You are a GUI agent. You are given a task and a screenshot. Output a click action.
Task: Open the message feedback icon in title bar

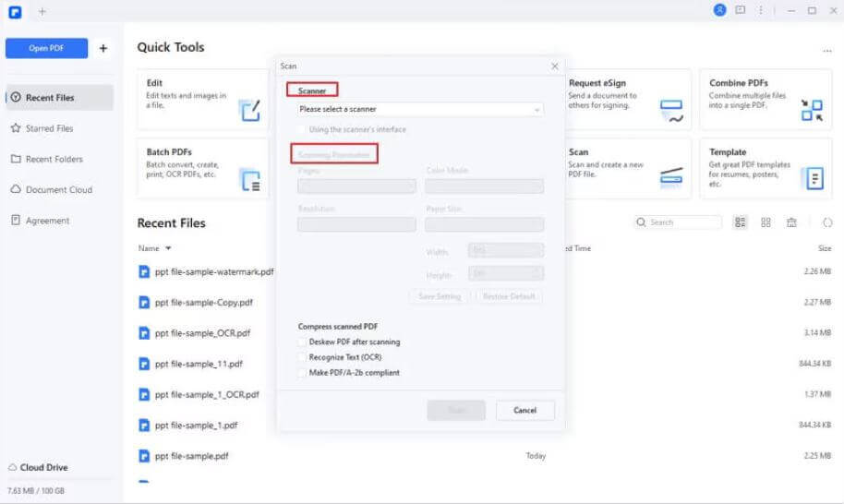click(x=740, y=10)
